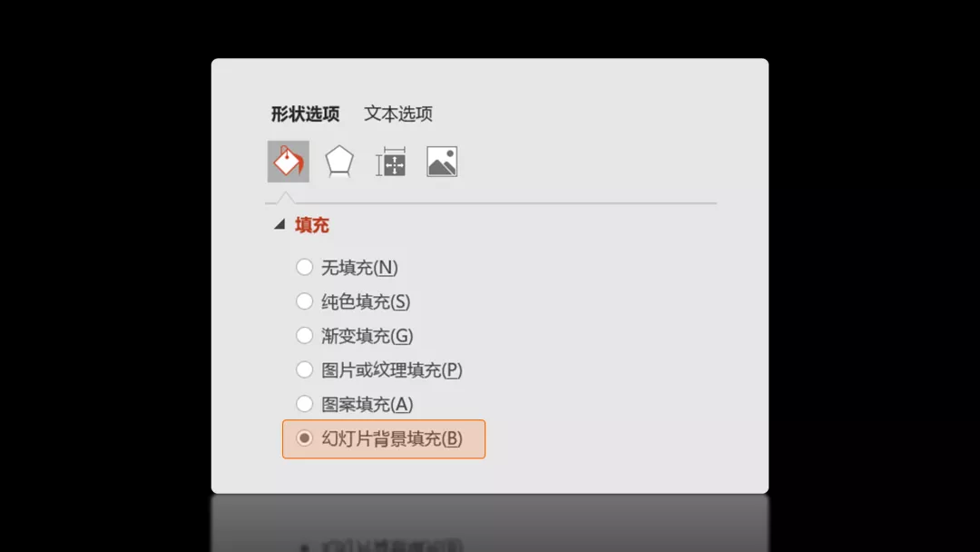Select the 图片或纹理填充(P) radio circle

(304, 370)
